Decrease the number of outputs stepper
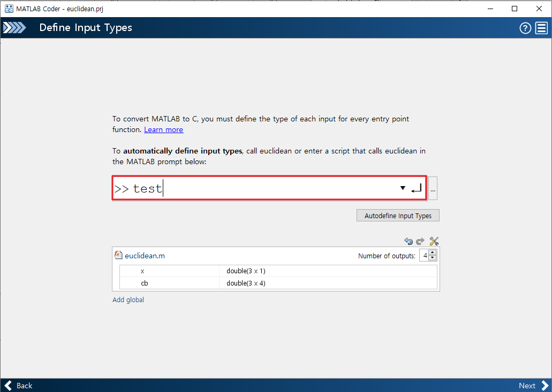Viewport: 552px width, 392px height. click(x=433, y=258)
